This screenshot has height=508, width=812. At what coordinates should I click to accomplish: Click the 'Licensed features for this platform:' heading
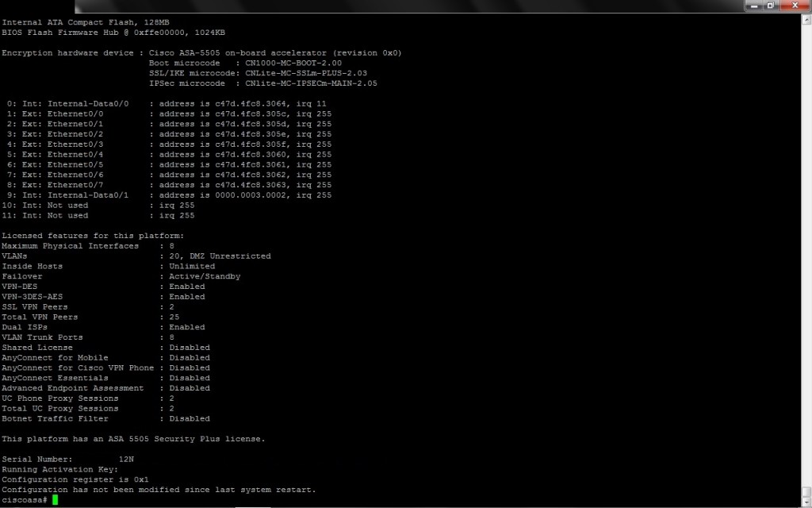click(x=93, y=236)
